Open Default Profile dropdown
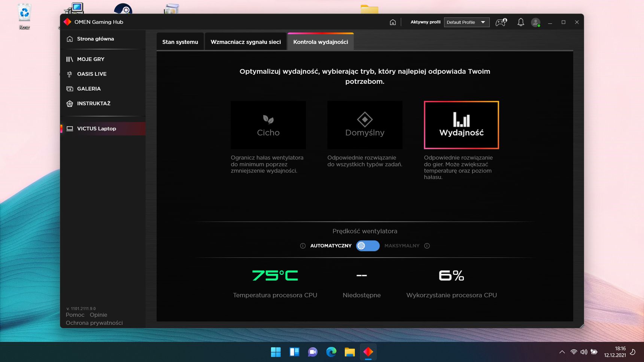The image size is (644, 362). click(467, 22)
